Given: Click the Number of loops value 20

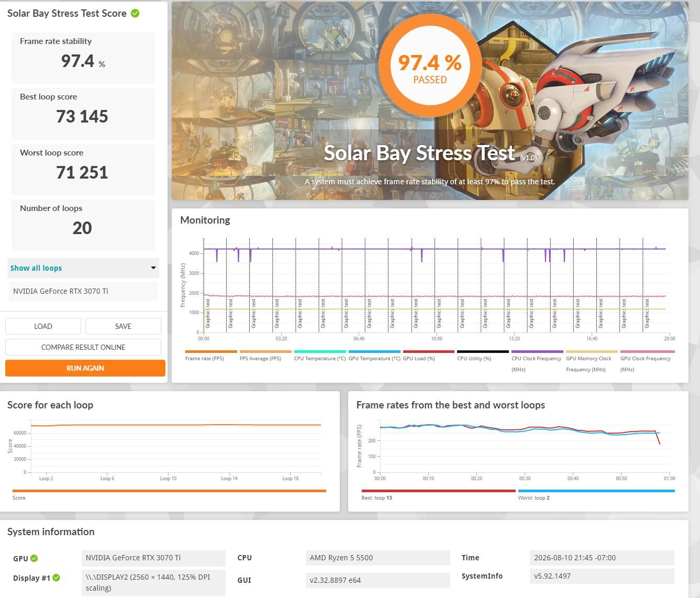Looking at the screenshot, I should coord(82,228).
